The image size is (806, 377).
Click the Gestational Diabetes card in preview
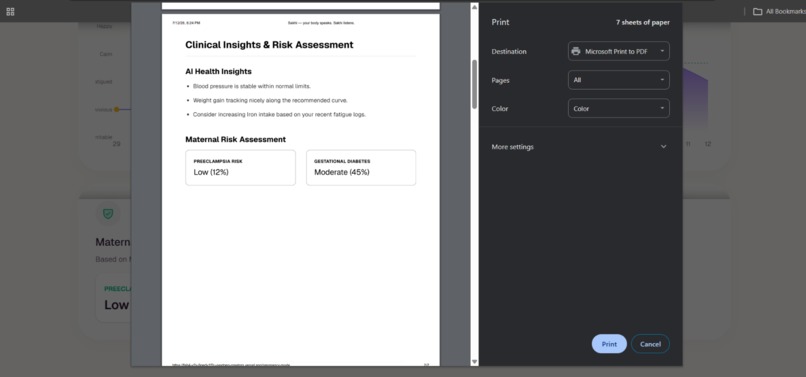[361, 168]
